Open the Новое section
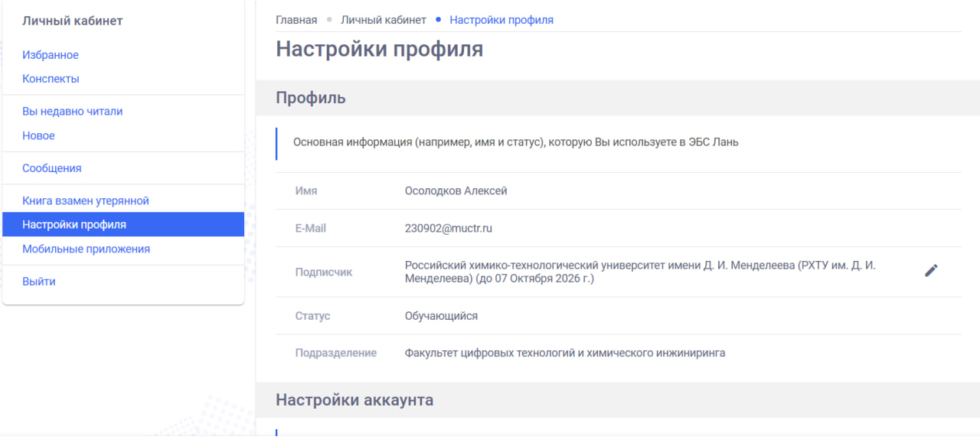 coord(39,135)
